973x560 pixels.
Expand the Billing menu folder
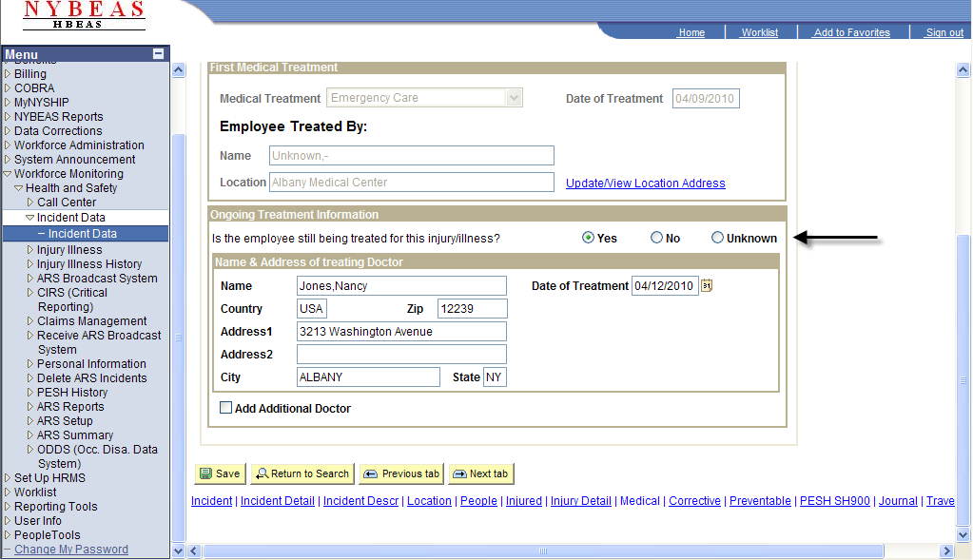click(8, 74)
